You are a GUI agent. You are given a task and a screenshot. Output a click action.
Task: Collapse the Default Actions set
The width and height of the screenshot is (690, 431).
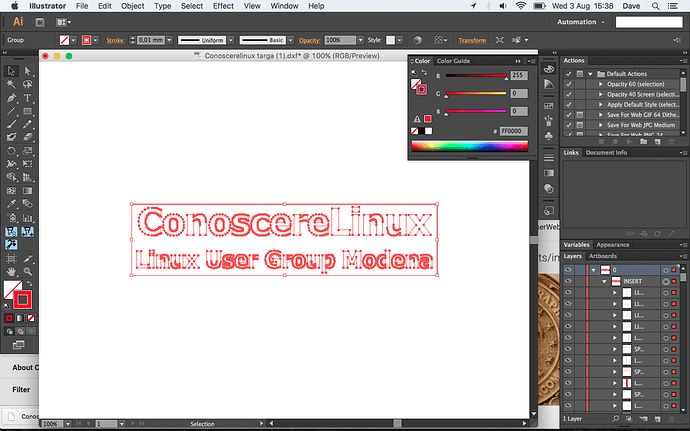(x=590, y=74)
